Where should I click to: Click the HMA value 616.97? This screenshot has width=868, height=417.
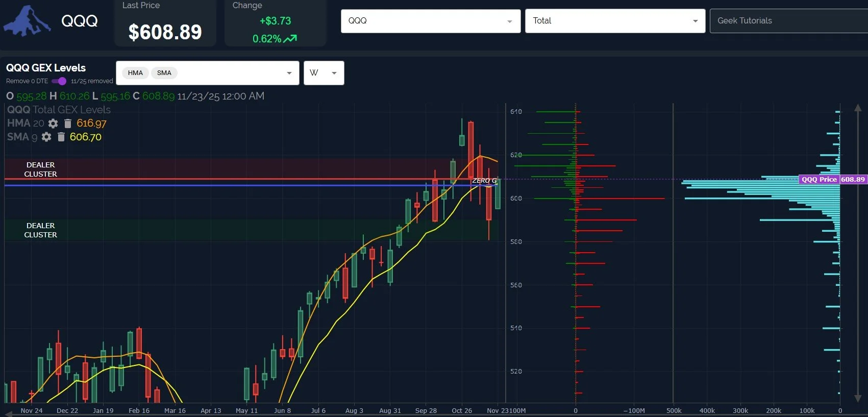coord(91,124)
